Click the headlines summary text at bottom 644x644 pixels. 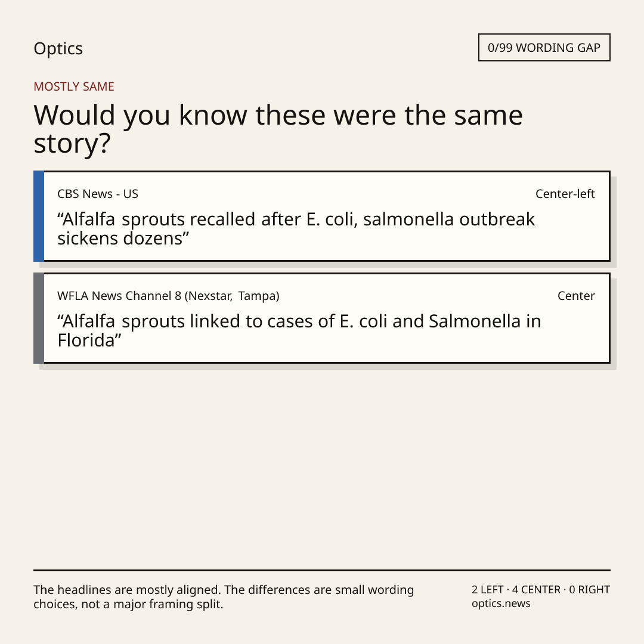pyautogui.click(x=224, y=597)
